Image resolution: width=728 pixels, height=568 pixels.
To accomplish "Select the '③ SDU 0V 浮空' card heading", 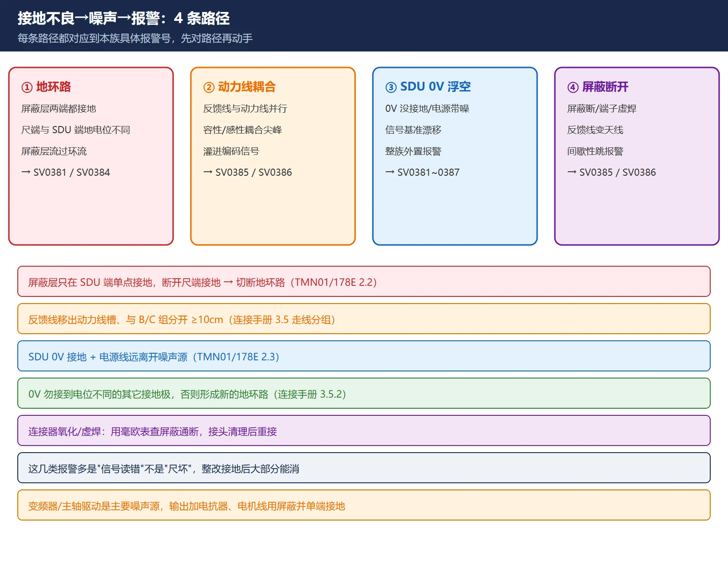I will (x=428, y=87).
